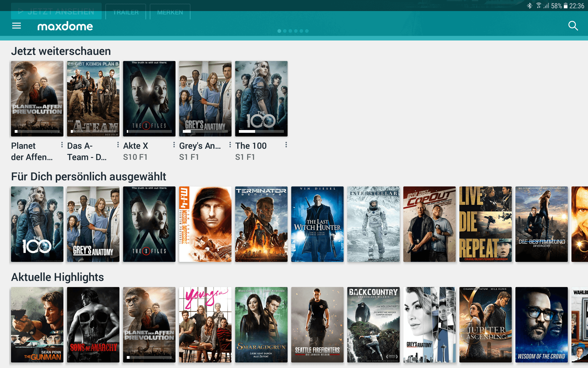This screenshot has height=368, width=588.
Task: Open Smaragdgrün poster in highlights
Action: (x=261, y=325)
